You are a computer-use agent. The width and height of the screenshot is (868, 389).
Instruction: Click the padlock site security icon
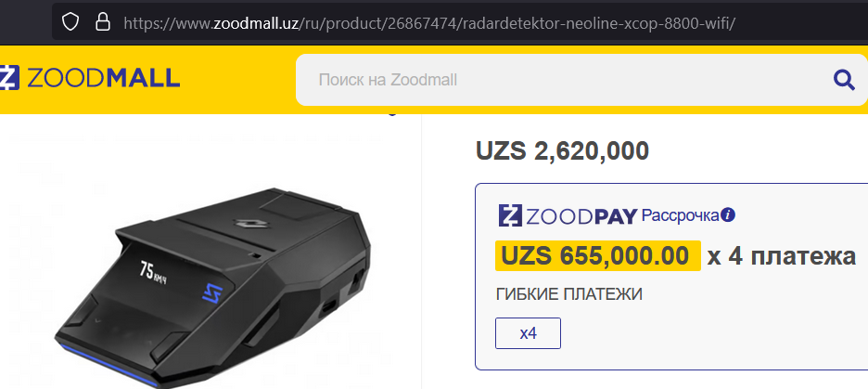click(102, 21)
